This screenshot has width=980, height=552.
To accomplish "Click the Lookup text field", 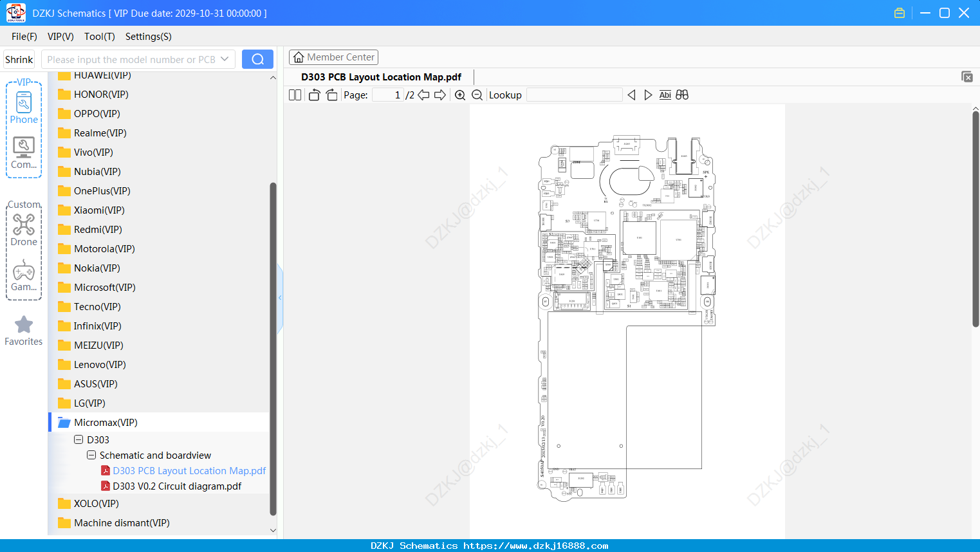I will tap(575, 95).
